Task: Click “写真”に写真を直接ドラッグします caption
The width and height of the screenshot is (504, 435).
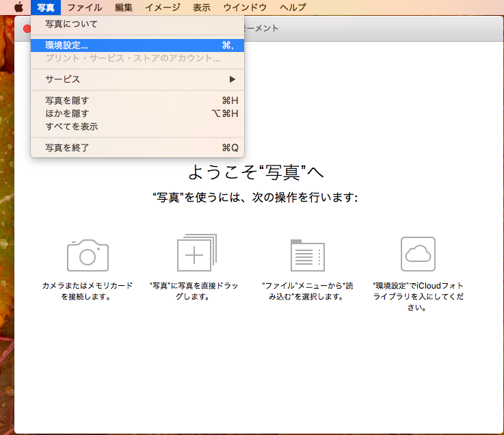Action: click(x=194, y=291)
